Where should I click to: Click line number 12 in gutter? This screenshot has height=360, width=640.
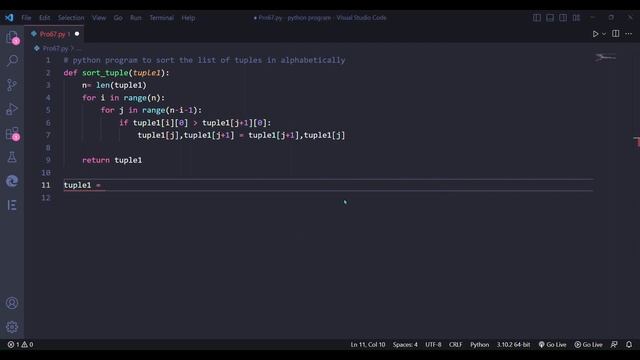pyautogui.click(x=46, y=198)
